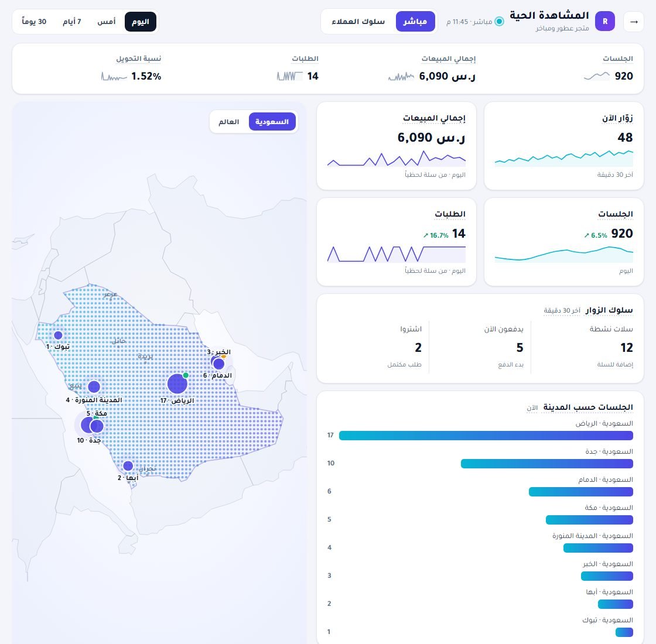The height and width of the screenshot is (644, 656).
Task: Click the المدينة المنورة sessions bar
Action: tap(598, 548)
